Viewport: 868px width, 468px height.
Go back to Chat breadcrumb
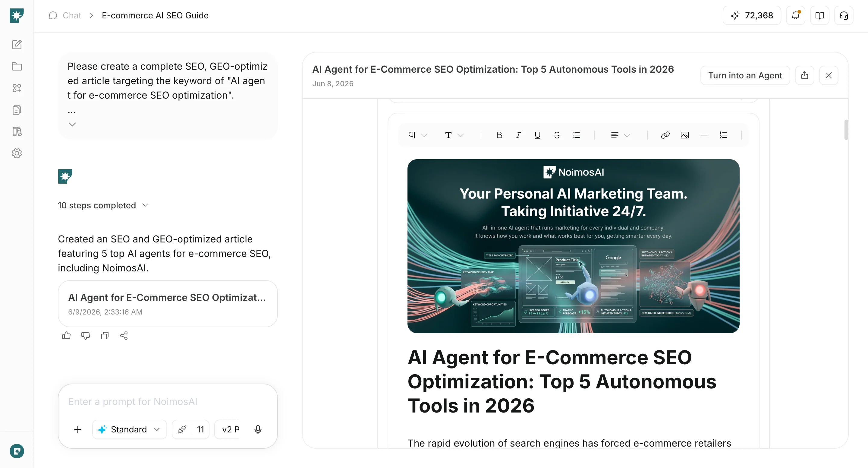(72, 15)
